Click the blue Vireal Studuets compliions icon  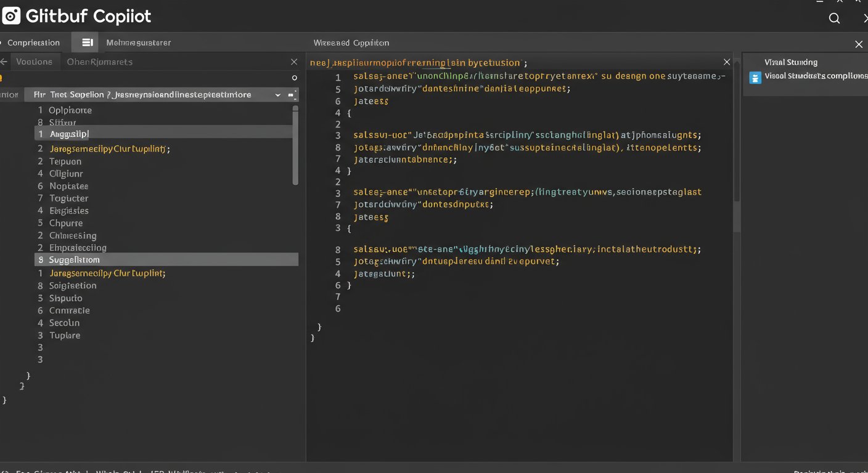755,78
